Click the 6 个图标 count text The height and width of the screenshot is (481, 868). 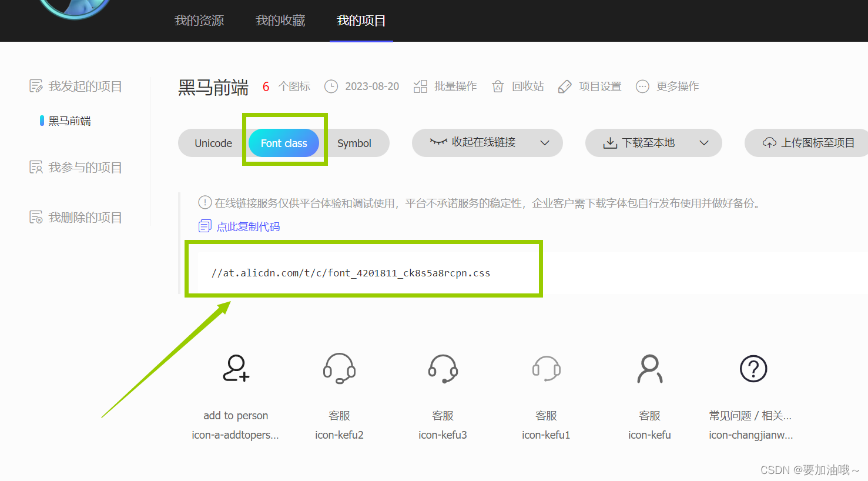(x=286, y=86)
